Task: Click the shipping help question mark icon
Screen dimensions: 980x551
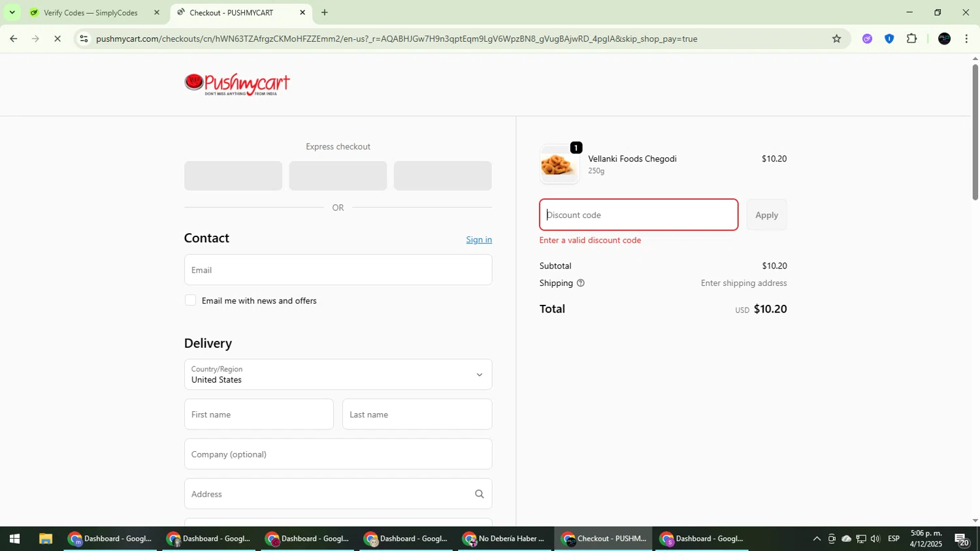Action: pyautogui.click(x=580, y=283)
